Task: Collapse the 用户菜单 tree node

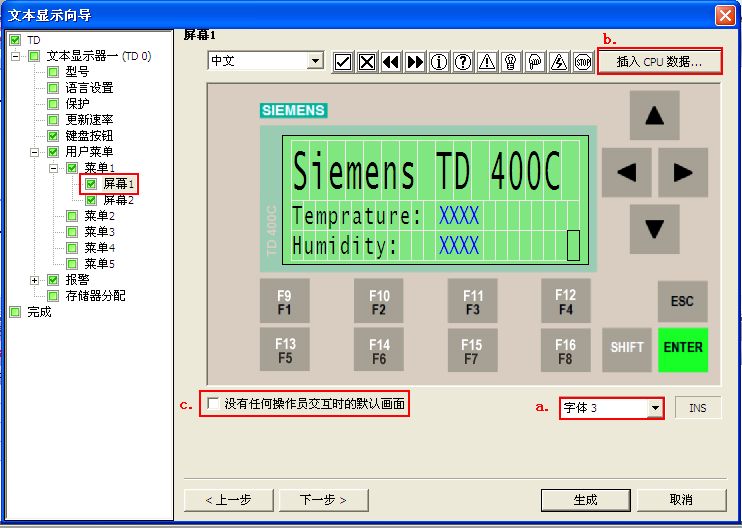Action: (35, 152)
